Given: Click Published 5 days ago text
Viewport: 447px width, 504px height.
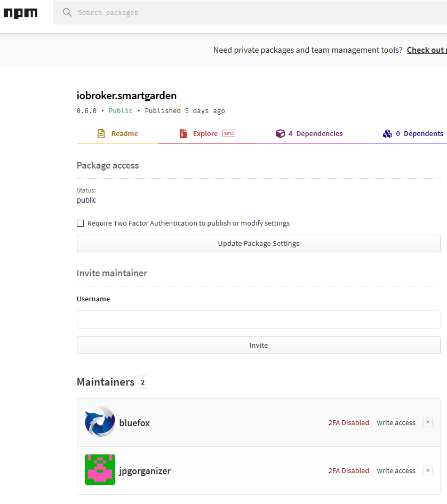Looking at the screenshot, I should point(185,110).
